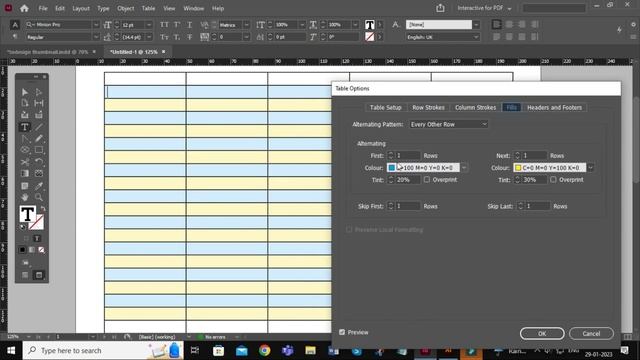Click the share icon in top bar
640x360 pixels.
point(440,8)
